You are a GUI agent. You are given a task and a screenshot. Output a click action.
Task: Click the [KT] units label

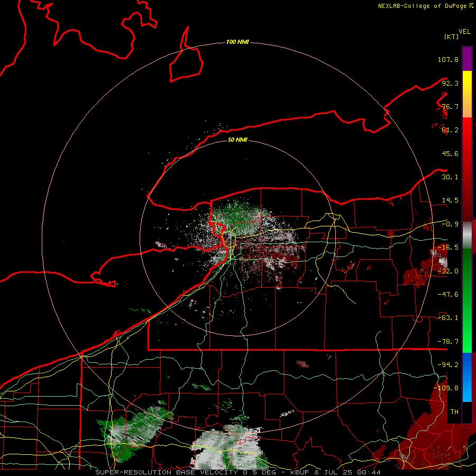click(x=451, y=36)
